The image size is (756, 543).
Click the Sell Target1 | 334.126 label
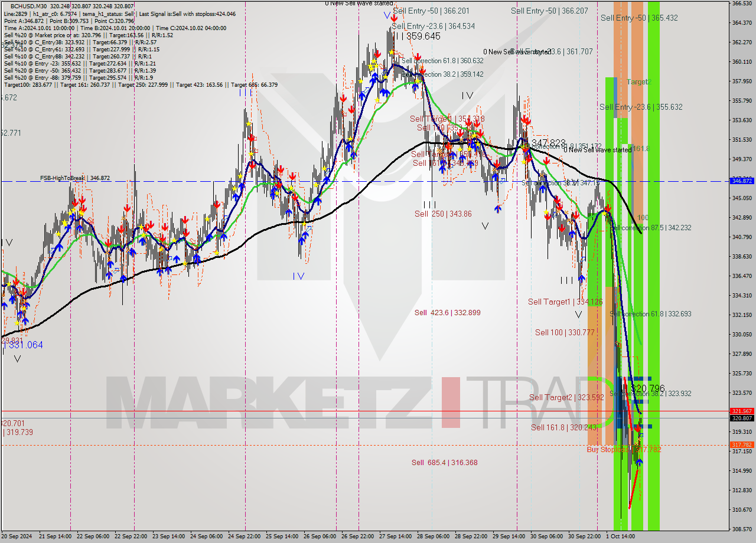click(x=565, y=302)
